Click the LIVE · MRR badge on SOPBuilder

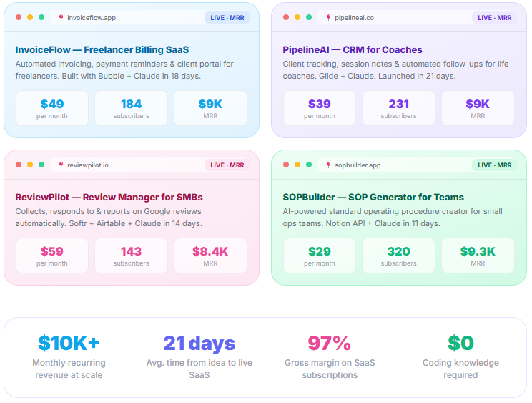(x=495, y=165)
